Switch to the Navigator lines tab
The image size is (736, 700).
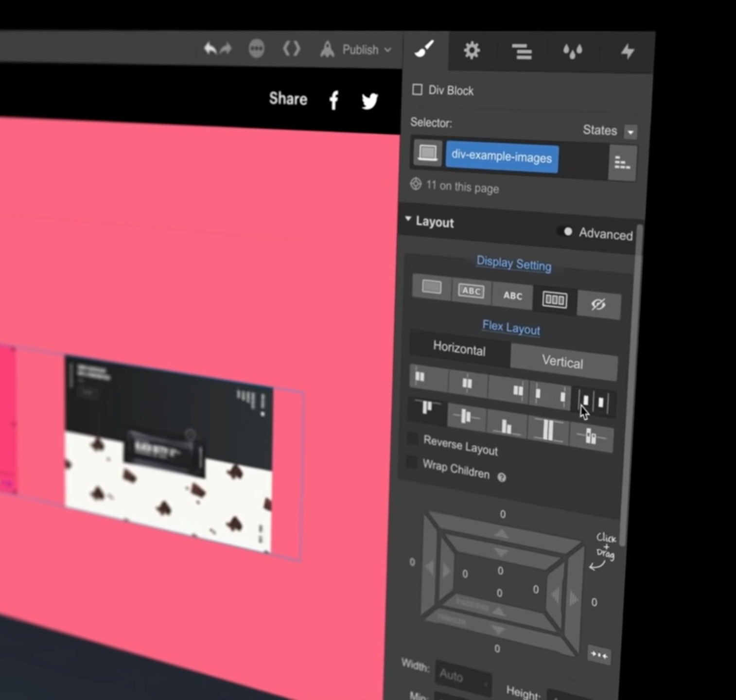[x=522, y=52]
